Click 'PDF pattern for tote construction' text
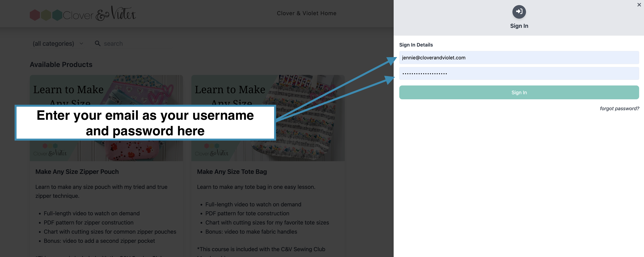This screenshot has height=257, width=644. pyautogui.click(x=247, y=214)
